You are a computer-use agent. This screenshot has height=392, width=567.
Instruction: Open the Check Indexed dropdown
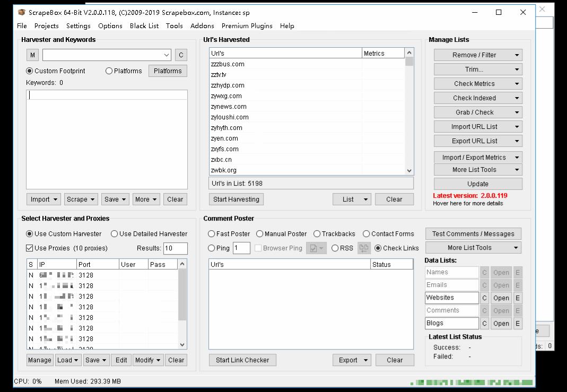point(478,98)
